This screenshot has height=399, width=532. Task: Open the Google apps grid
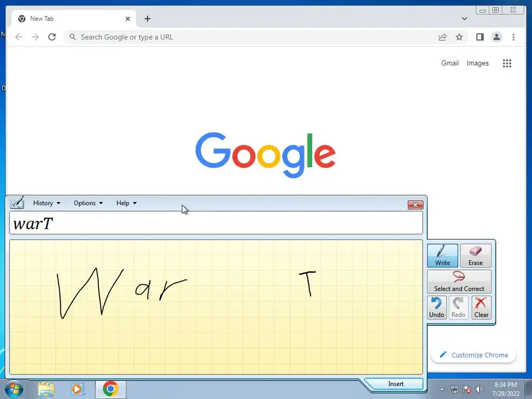click(x=507, y=63)
